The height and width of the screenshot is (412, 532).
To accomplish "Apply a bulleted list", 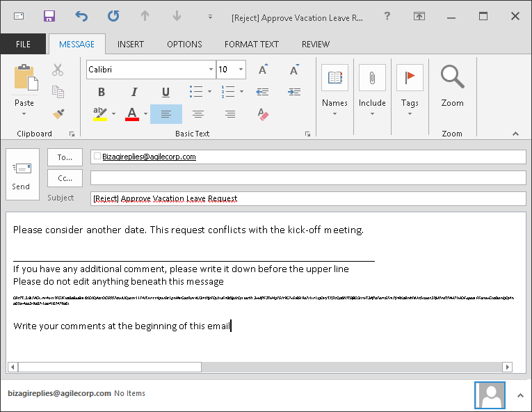I will click(x=196, y=92).
